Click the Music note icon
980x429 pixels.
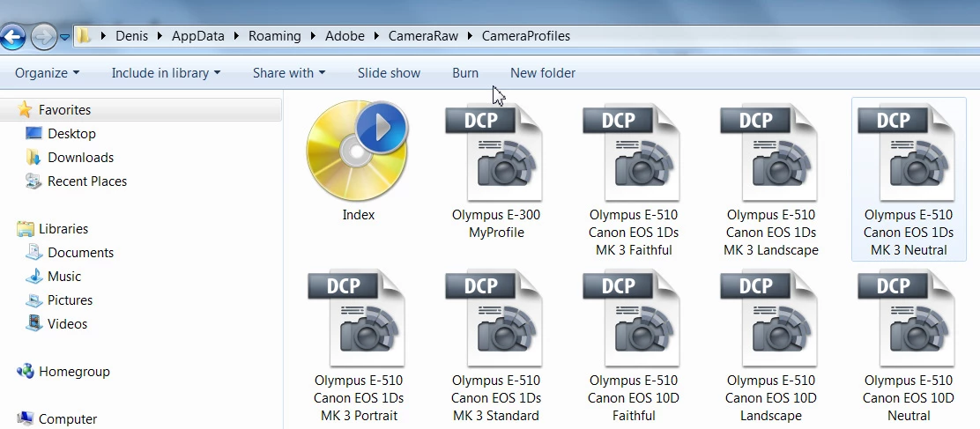click(x=33, y=276)
